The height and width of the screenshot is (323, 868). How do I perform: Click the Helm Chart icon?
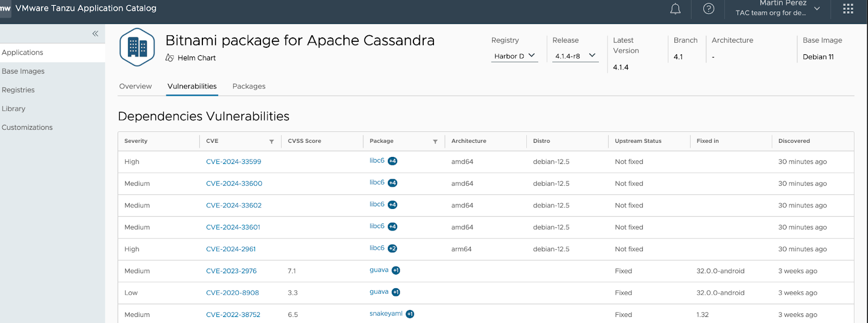(170, 58)
